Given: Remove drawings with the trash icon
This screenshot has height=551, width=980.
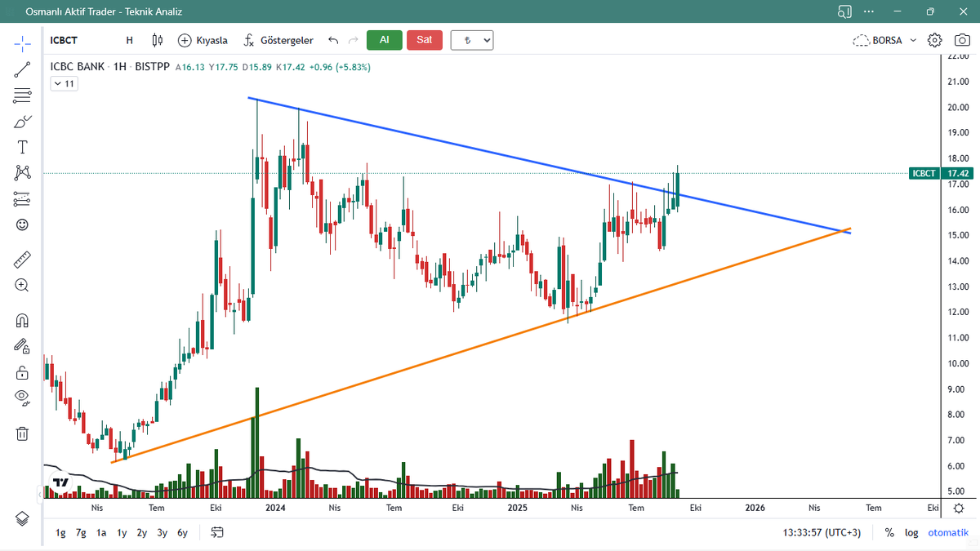Looking at the screenshot, I should 22,433.
